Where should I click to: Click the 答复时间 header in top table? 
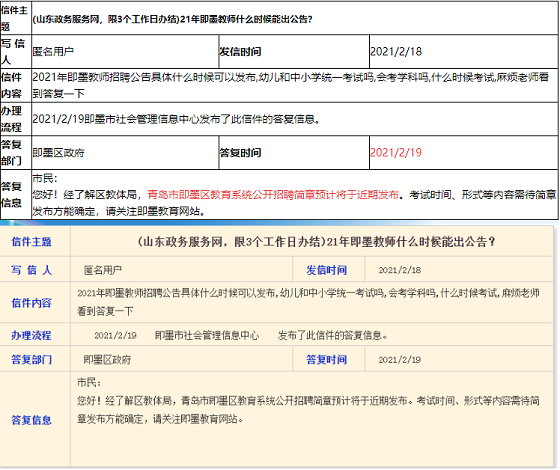pos(240,153)
